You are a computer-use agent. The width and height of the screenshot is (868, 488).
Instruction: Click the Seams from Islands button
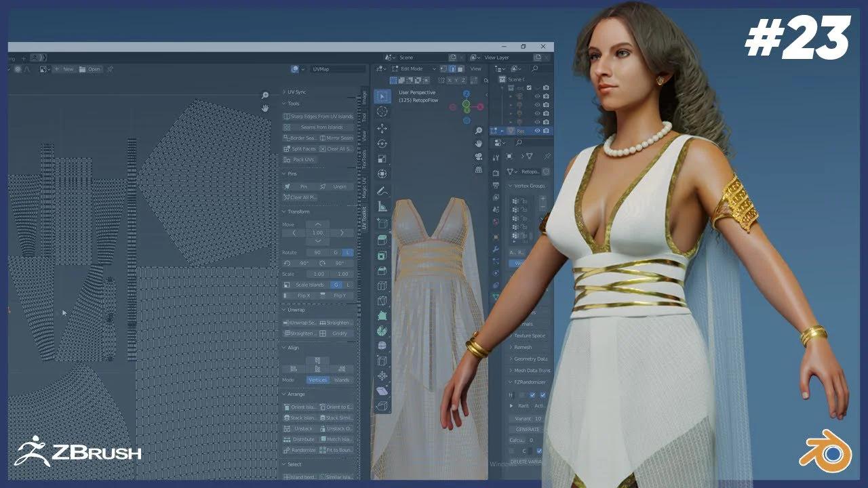(x=323, y=127)
